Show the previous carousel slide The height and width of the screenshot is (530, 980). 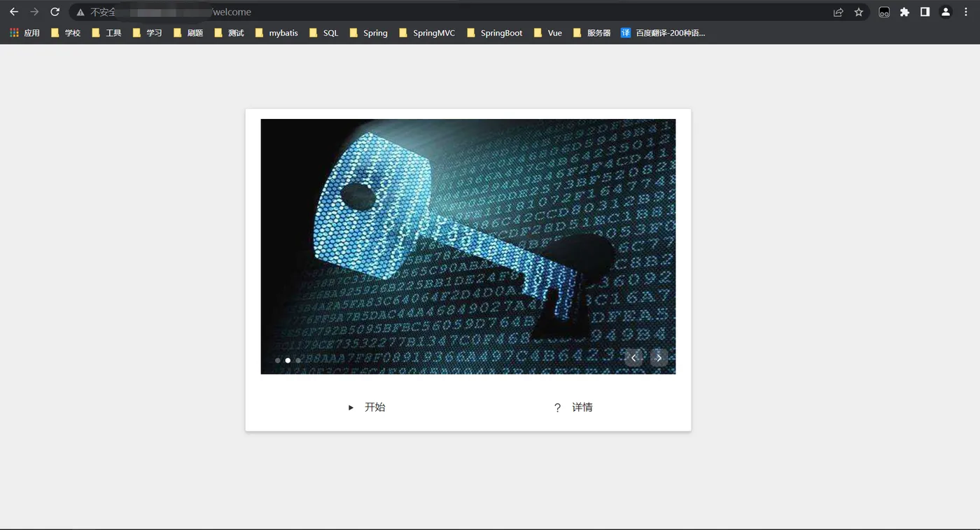point(634,358)
